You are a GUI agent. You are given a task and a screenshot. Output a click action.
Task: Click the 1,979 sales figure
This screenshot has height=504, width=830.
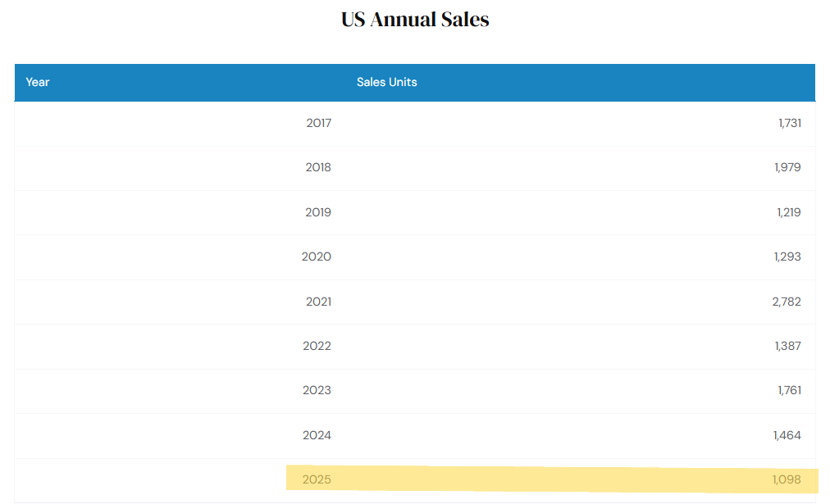[787, 167]
